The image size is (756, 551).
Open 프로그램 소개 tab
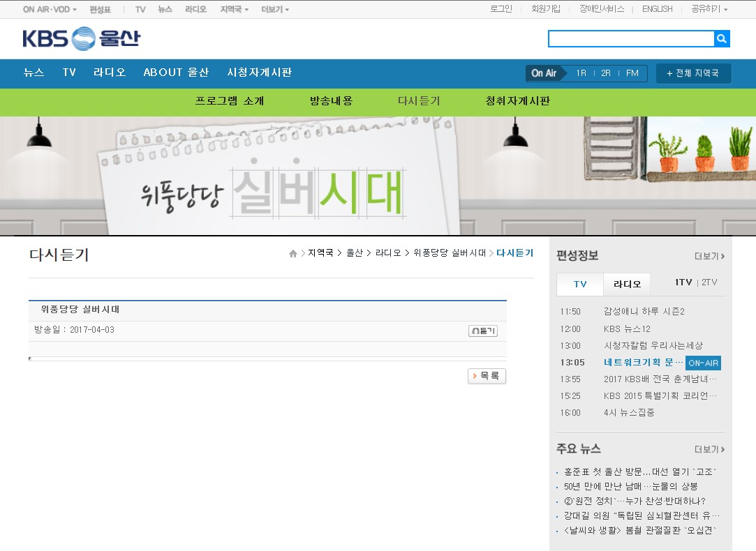coord(230,101)
